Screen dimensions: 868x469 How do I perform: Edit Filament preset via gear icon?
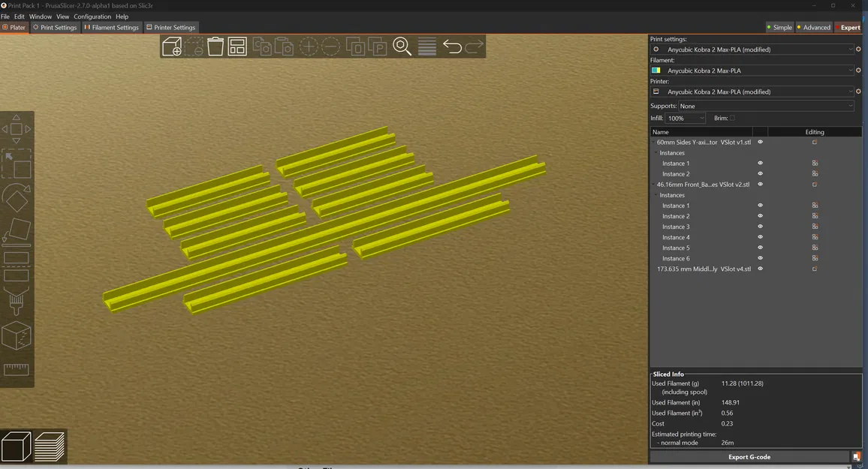(858, 71)
